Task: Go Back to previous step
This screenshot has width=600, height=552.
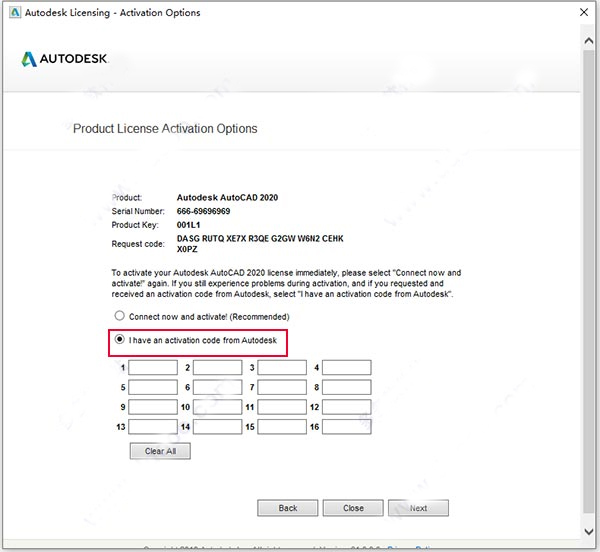Action: tap(288, 508)
